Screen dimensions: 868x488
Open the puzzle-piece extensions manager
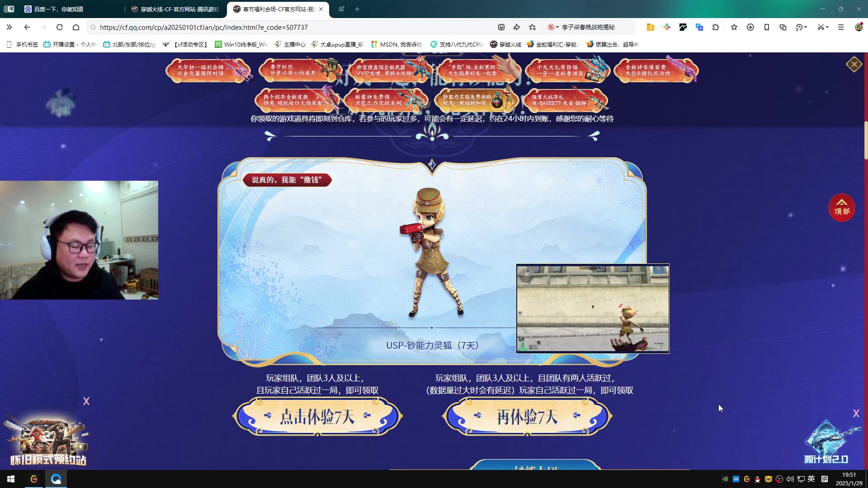(716, 27)
